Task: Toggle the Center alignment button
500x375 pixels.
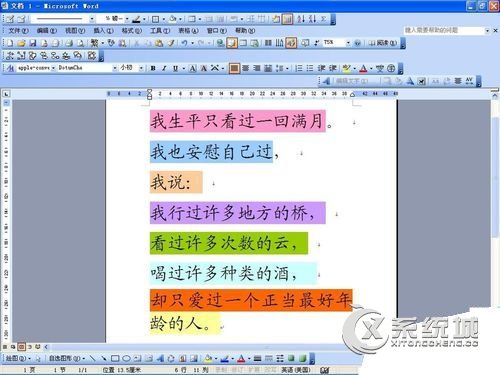Action: 246,68
